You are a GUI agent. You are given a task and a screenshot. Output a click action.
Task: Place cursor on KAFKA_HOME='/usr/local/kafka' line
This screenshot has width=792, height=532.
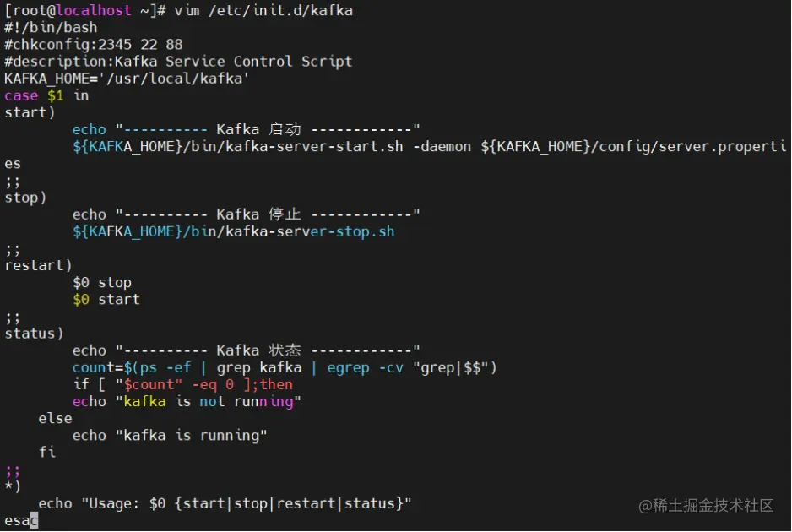[127, 79]
